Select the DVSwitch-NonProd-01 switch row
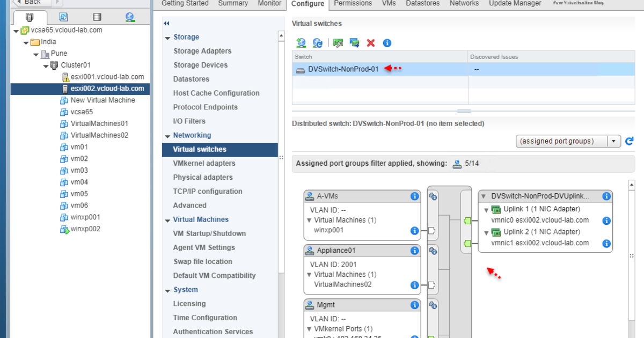 [343, 69]
